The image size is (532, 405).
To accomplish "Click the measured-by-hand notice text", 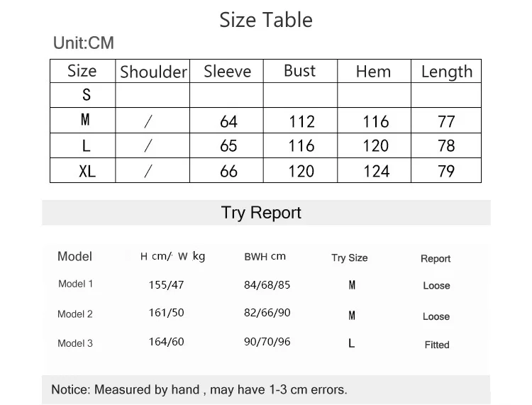I will 199,389.
